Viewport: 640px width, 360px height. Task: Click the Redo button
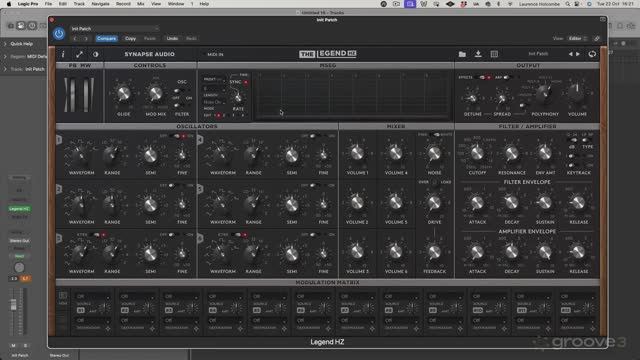[x=191, y=38]
